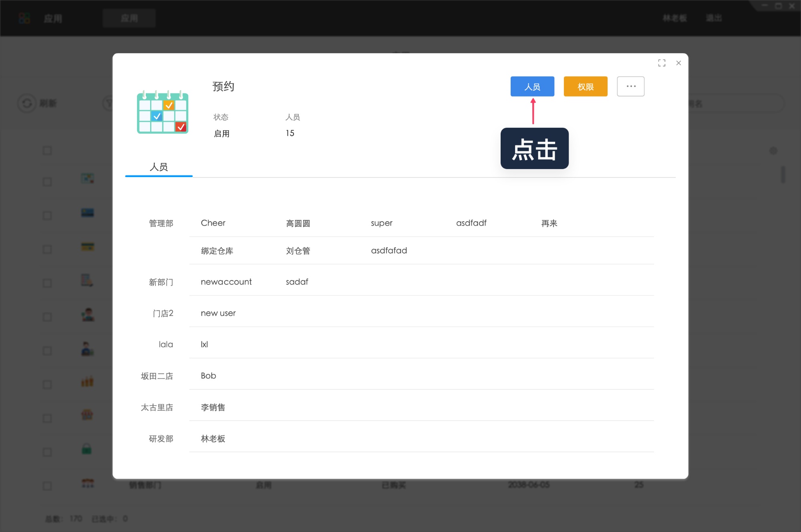
Task: Click 退出 to log out
Action: pyautogui.click(x=714, y=18)
